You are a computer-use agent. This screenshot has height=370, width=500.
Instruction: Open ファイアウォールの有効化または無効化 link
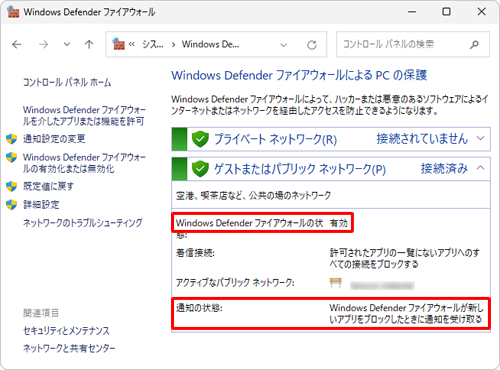84,163
